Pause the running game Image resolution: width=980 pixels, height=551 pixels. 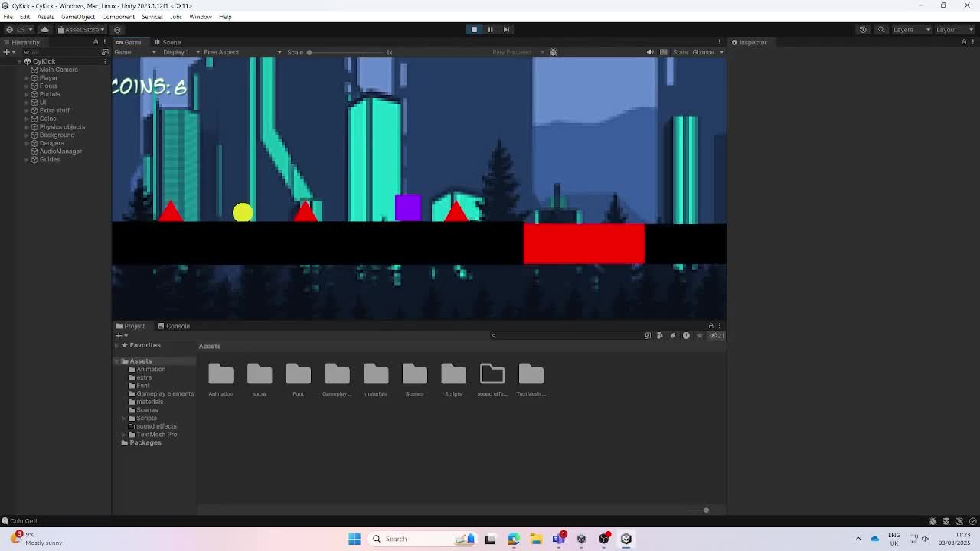(x=490, y=29)
